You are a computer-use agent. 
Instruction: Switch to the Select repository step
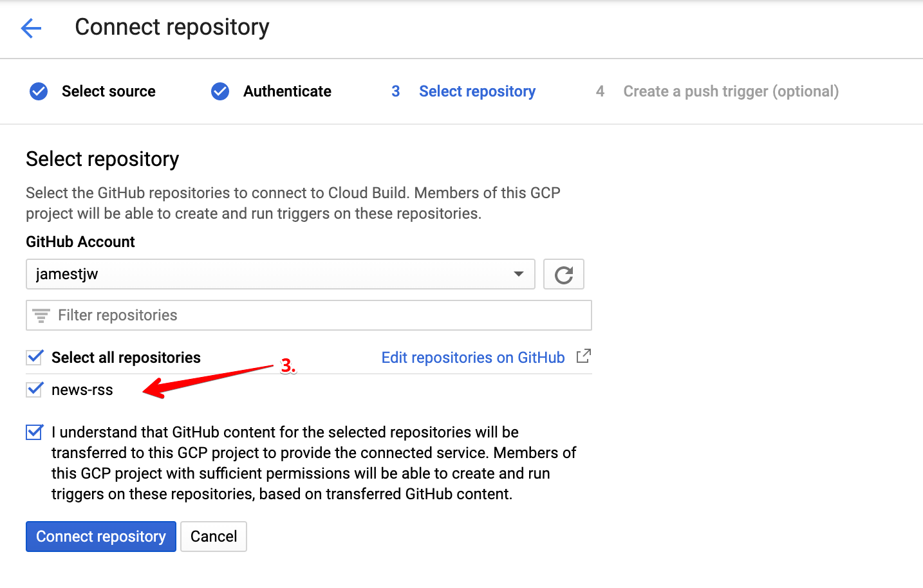(x=477, y=91)
